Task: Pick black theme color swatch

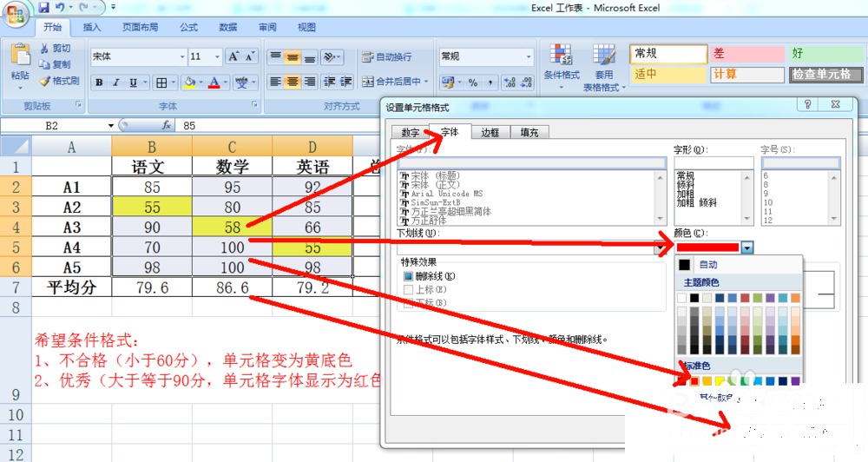Action: (694, 298)
